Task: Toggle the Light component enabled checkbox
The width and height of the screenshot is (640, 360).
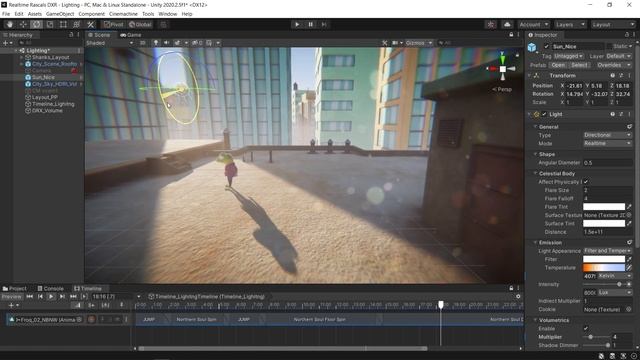Action: pyautogui.click(x=544, y=114)
